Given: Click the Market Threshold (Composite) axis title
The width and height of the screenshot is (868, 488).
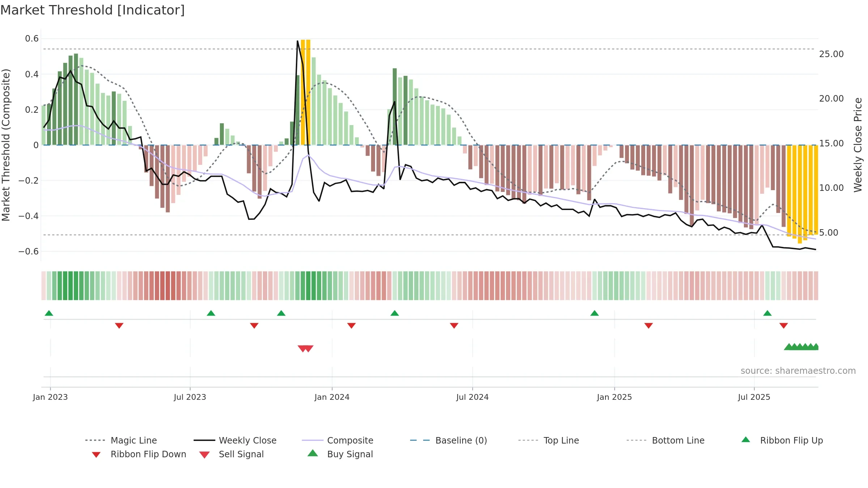Looking at the screenshot, I should 6,145.
